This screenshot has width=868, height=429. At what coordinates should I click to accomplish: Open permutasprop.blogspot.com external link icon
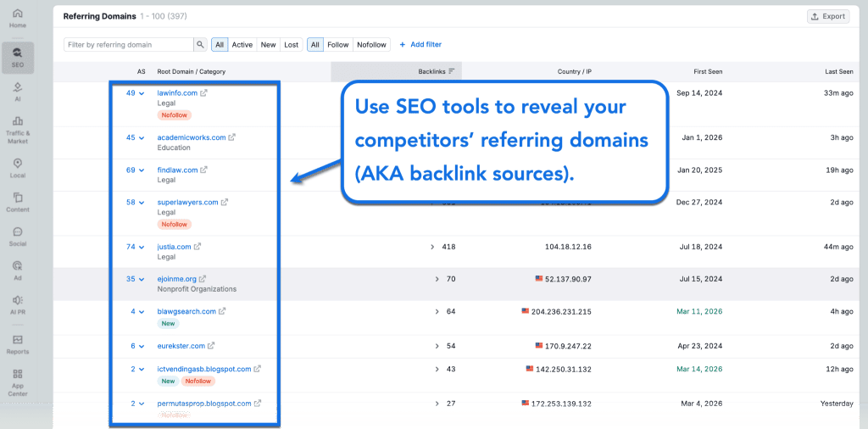[x=258, y=404]
